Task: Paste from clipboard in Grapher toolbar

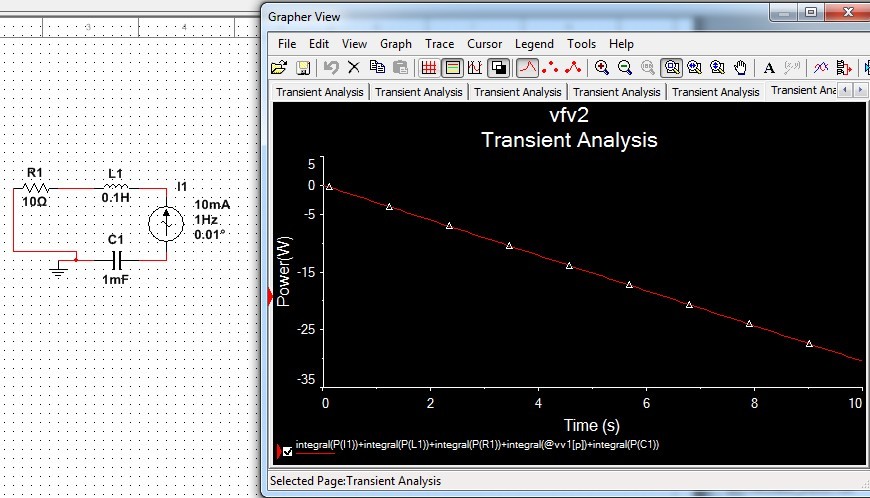Action: (400, 68)
